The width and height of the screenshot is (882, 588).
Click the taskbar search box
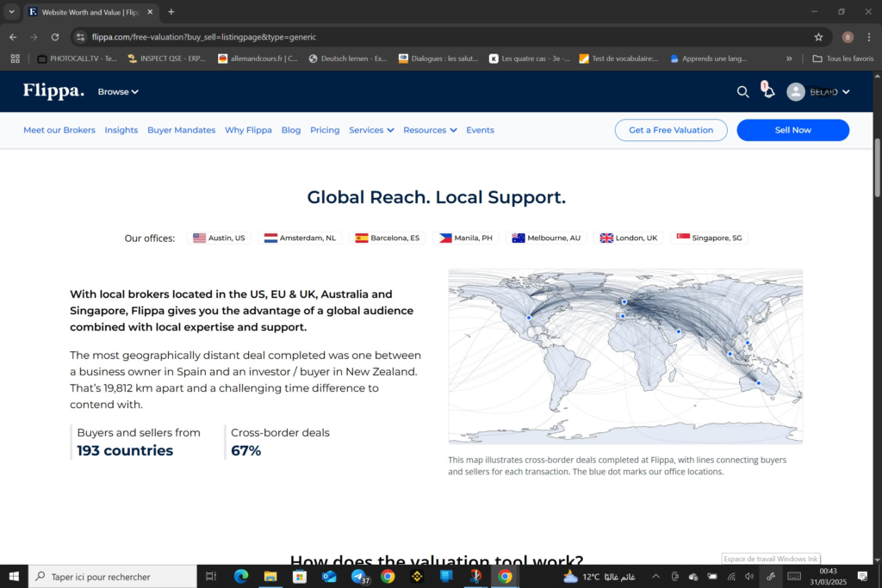113,576
